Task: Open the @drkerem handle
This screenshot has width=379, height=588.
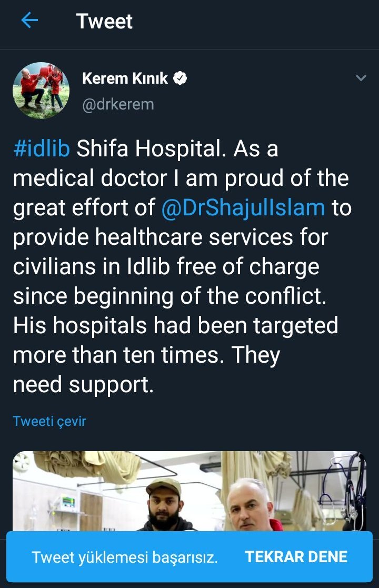Action: click(118, 104)
